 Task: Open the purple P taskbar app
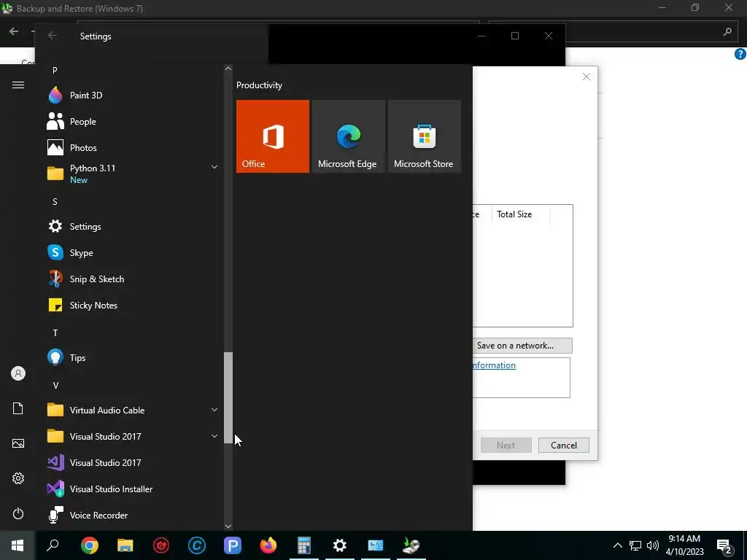click(x=233, y=545)
